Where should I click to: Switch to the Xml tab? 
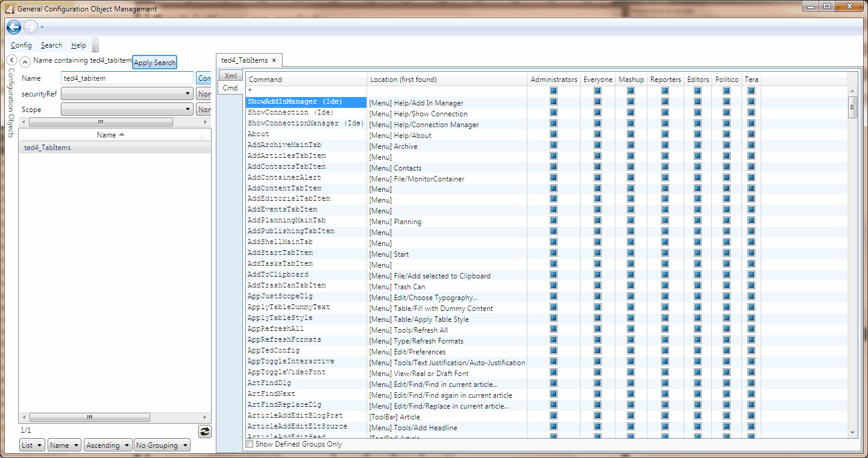pyautogui.click(x=230, y=76)
